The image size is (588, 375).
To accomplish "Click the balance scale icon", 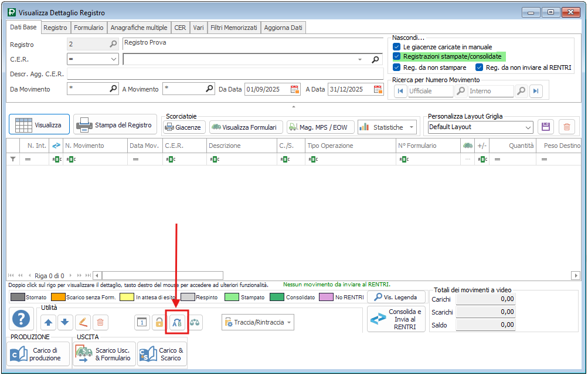I will tap(195, 322).
